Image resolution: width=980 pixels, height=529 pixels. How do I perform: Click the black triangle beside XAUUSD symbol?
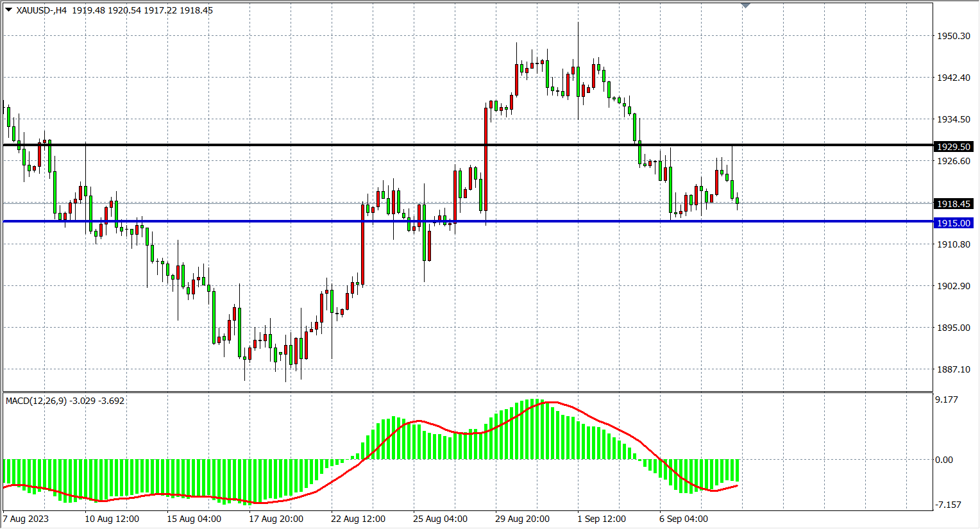click(x=8, y=10)
